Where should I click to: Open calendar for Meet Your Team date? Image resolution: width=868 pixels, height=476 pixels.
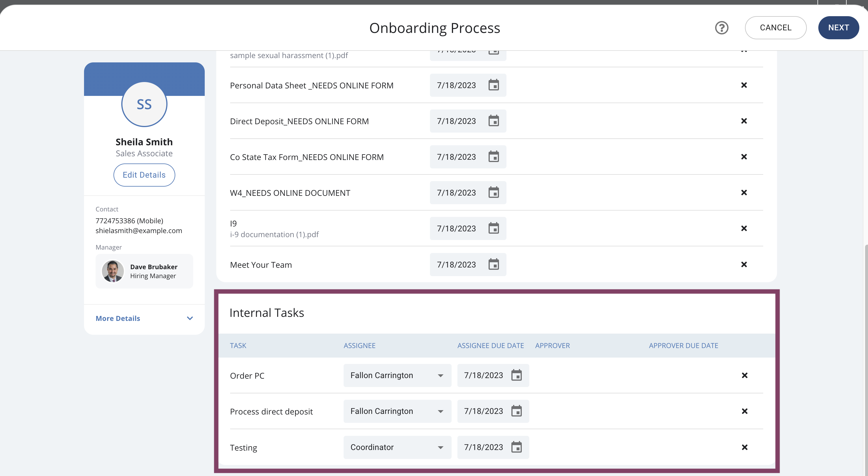[x=494, y=265]
